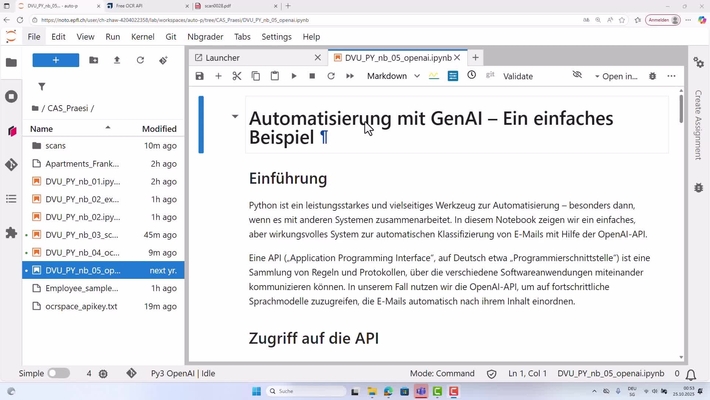This screenshot has width=710, height=400.
Task: Open the scans folder
Action: (56, 146)
